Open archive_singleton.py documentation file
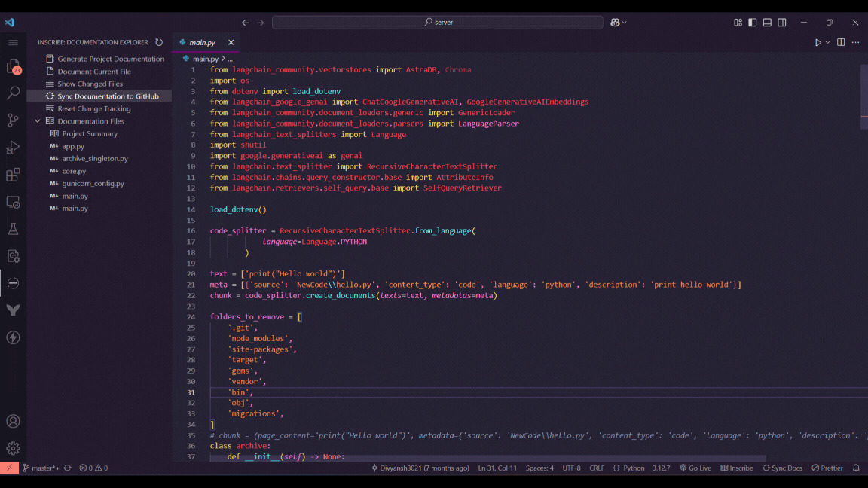This screenshot has height=488, width=868. [95, 158]
